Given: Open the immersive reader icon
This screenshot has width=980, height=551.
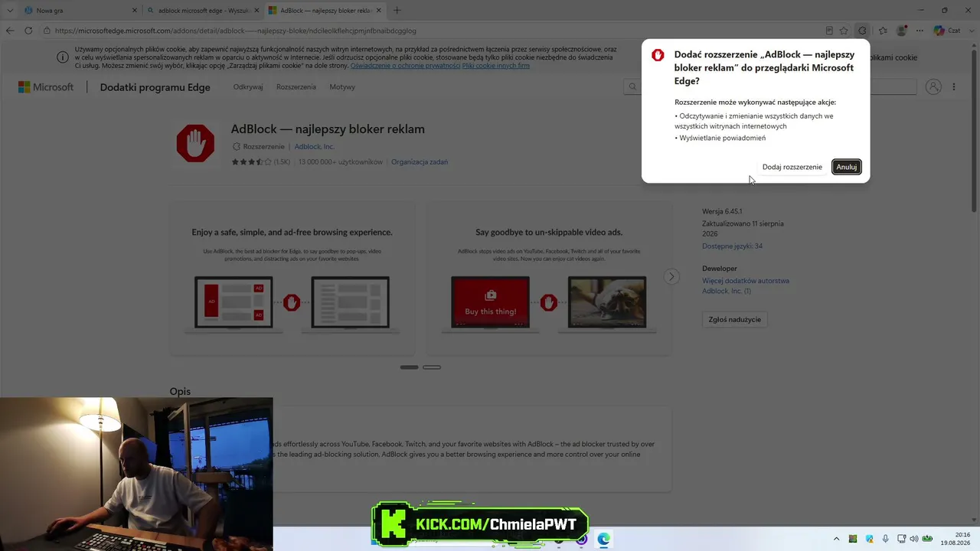Looking at the screenshot, I should tap(829, 31).
